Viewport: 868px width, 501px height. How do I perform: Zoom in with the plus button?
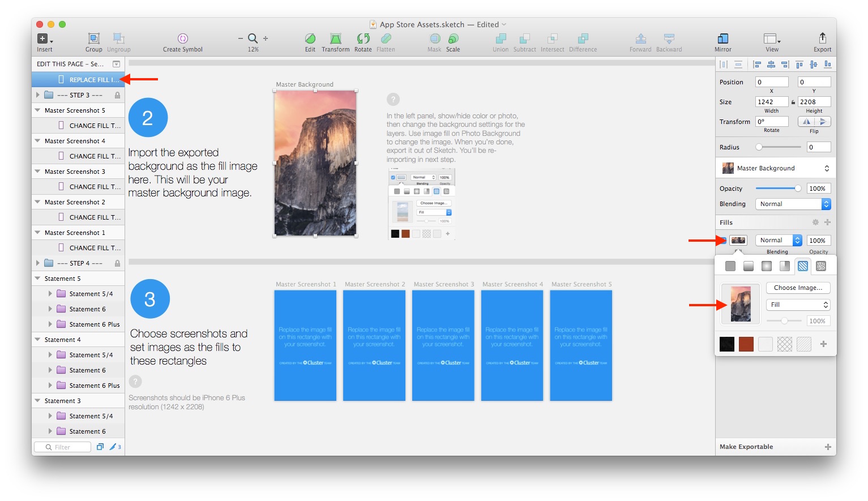point(266,38)
